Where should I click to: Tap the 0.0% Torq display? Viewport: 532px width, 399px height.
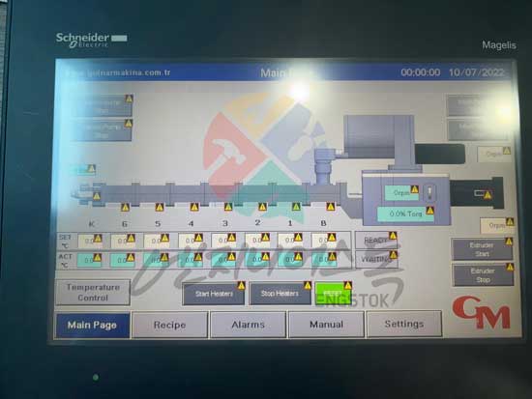pos(405,214)
